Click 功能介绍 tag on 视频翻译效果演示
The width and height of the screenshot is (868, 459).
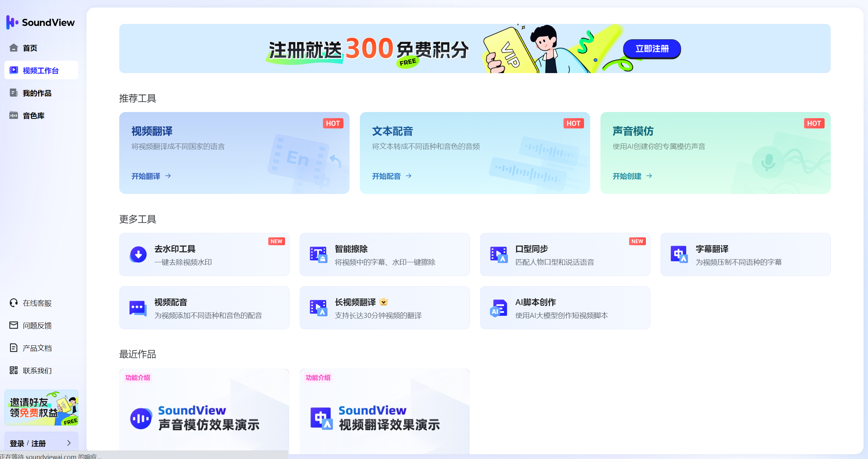[318, 378]
